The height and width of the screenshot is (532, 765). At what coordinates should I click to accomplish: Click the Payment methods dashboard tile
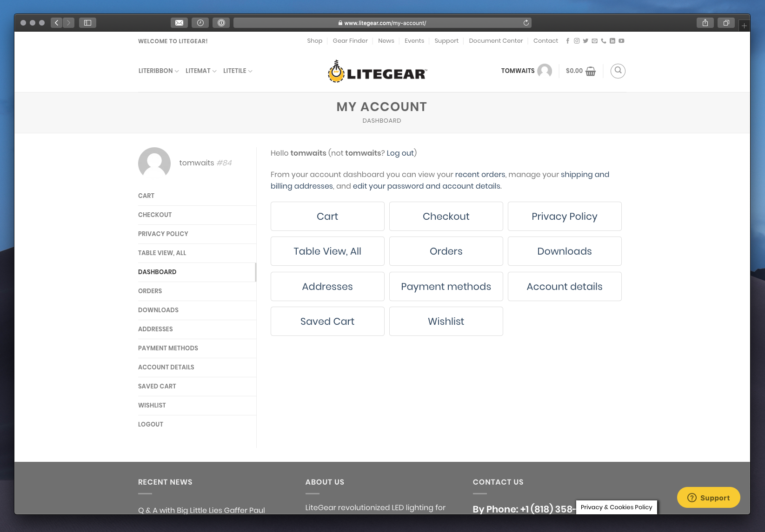click(x=446, y=286)
